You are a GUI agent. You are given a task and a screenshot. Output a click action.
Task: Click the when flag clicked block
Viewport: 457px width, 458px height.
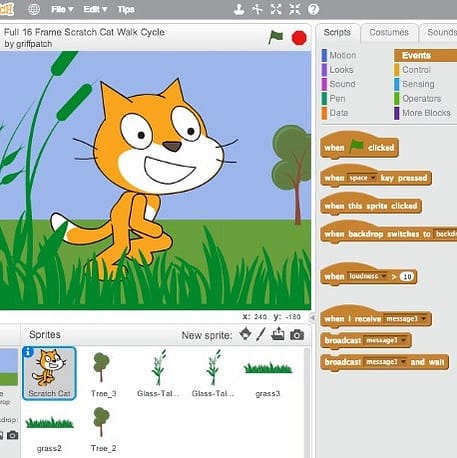pos(359,146)
